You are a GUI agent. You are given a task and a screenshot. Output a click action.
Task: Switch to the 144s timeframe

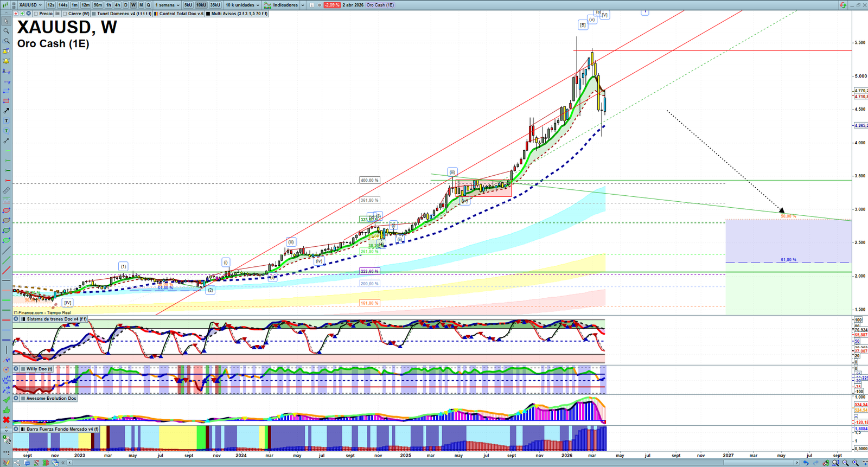coord(63,5)
